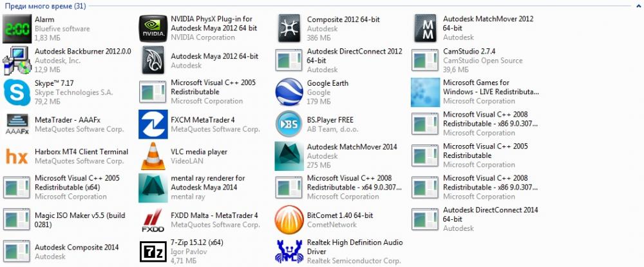Click the '4,71 МБ' size value

184,261
